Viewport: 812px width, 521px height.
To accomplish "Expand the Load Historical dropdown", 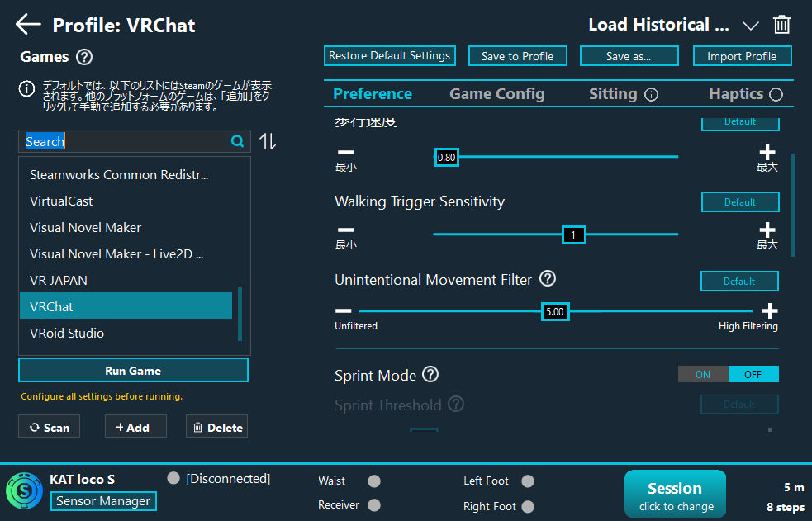I will 751,25.
